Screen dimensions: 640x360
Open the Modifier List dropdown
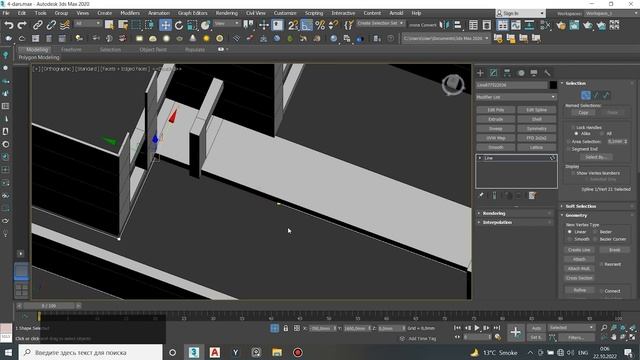[516, 97]
